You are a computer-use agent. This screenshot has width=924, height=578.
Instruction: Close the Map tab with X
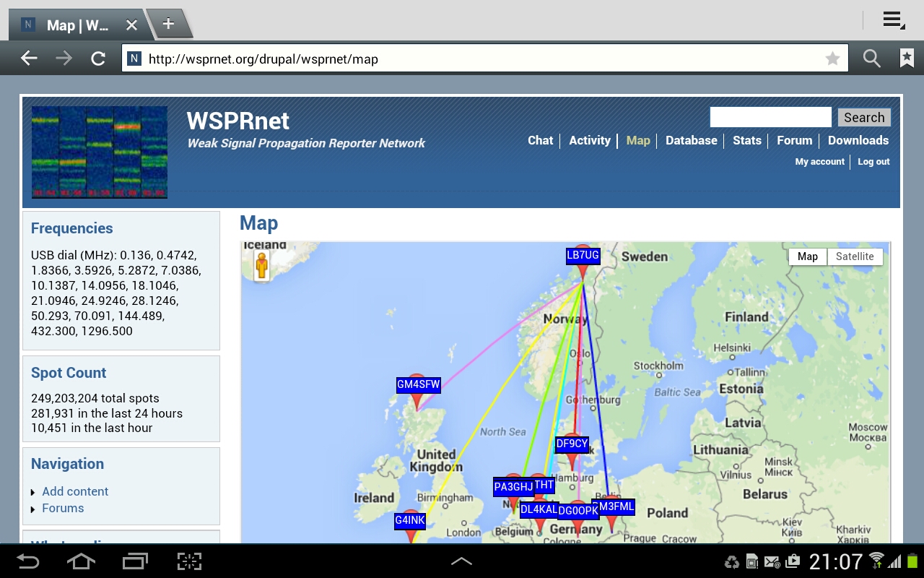click(x=131, y=25)
